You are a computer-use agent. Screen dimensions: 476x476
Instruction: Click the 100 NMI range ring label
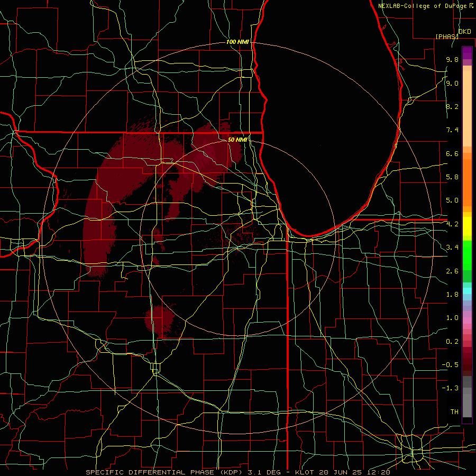tap(237, 42)
